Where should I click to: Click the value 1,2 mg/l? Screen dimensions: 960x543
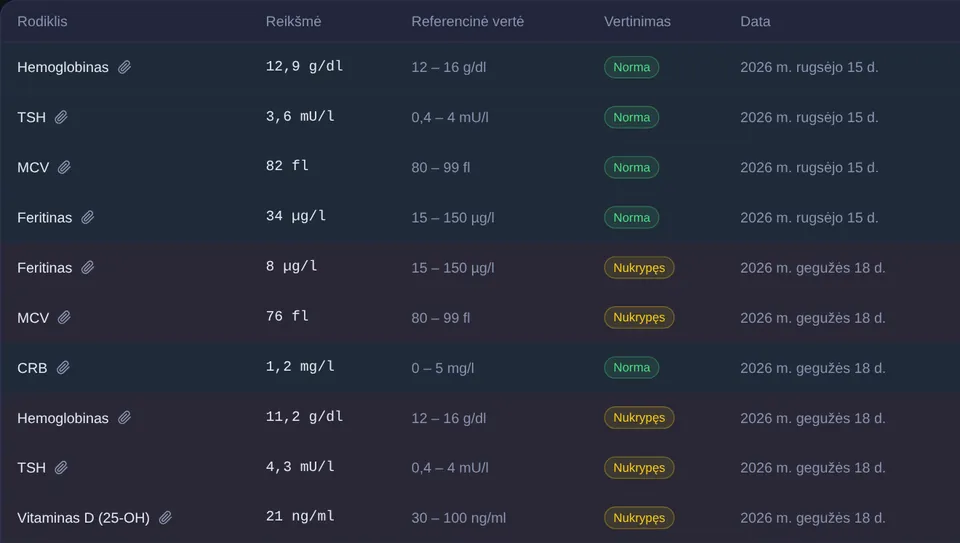click(300, 367)
